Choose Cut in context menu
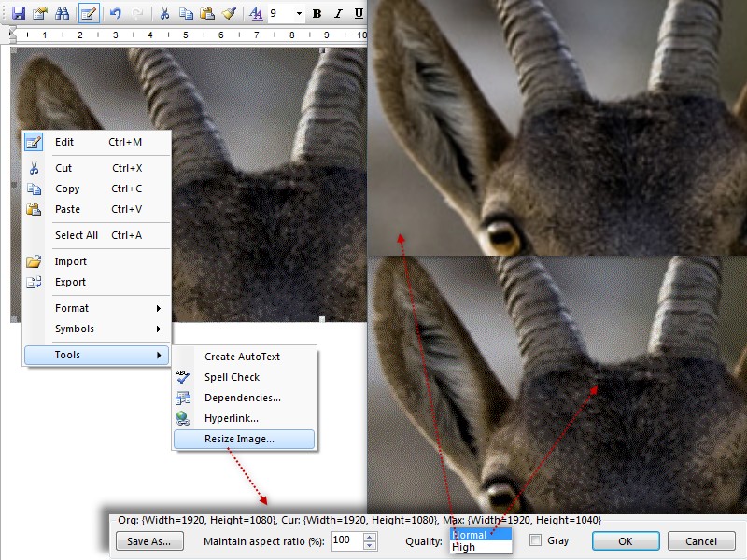Screen dimensions: 747x560 click(97, 168)
